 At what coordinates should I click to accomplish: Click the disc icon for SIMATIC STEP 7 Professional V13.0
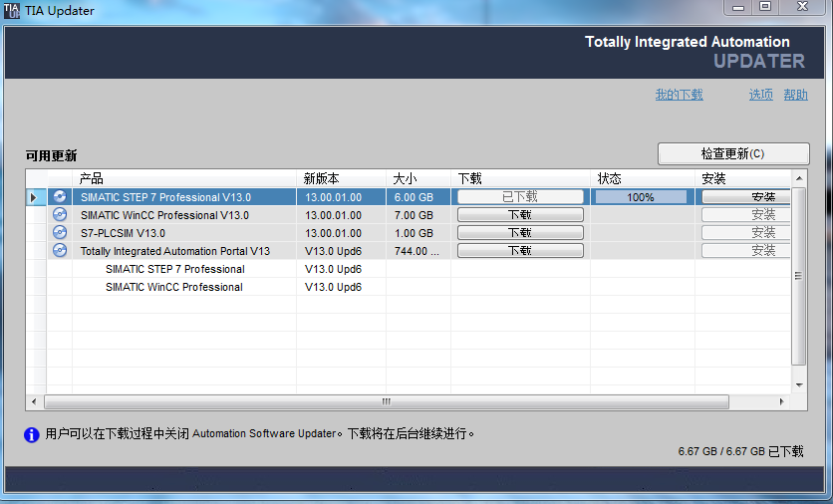tap(60, 197)
